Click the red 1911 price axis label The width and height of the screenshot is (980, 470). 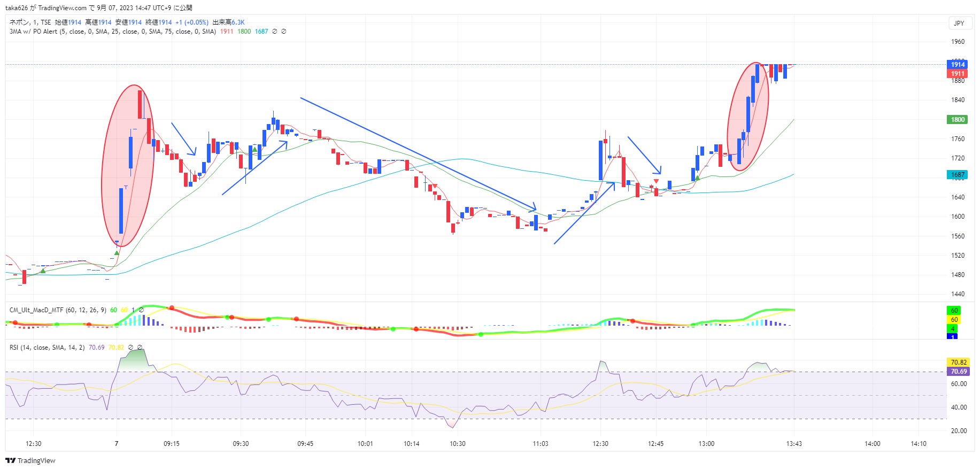(x=957, y=74)
